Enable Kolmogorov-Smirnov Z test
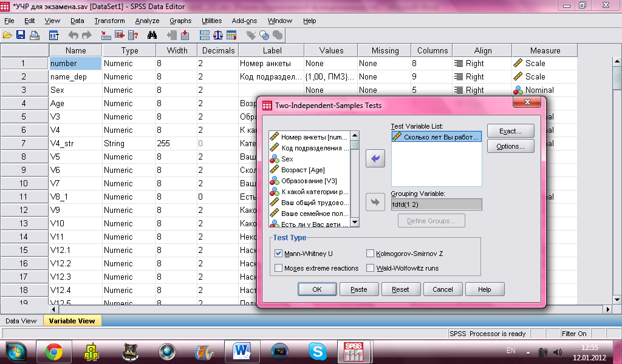This screenshot has width=622, height=364. 370,254
